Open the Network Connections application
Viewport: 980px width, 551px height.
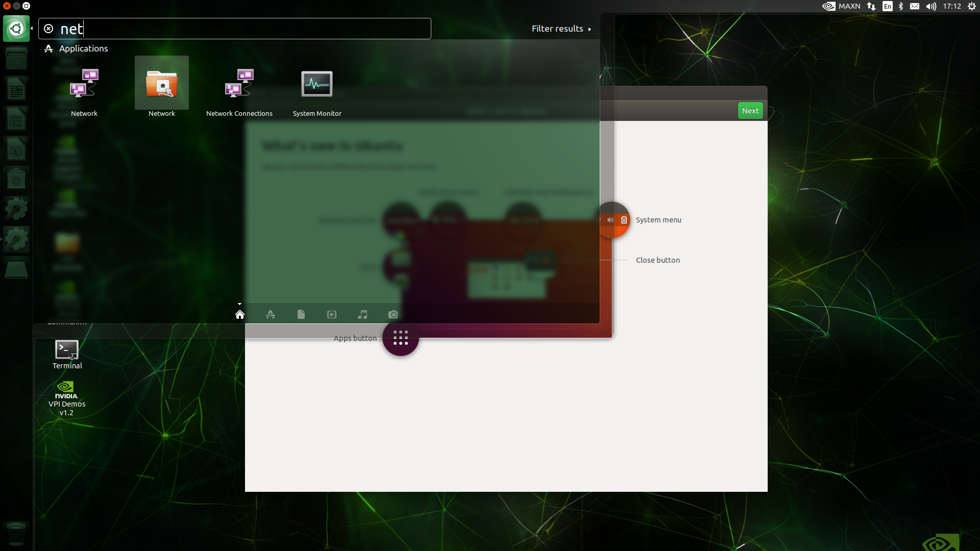[x=239, y=91]
